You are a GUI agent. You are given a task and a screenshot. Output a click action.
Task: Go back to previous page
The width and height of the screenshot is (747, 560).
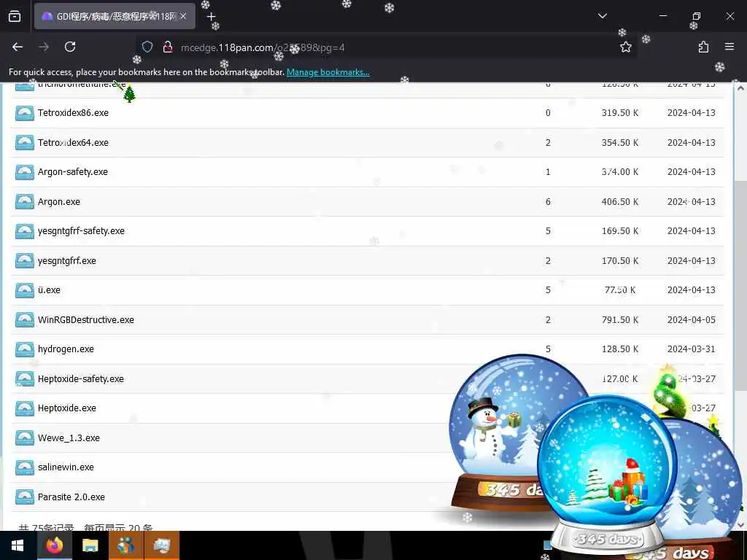pyautogui.click(x=18, y=47)
